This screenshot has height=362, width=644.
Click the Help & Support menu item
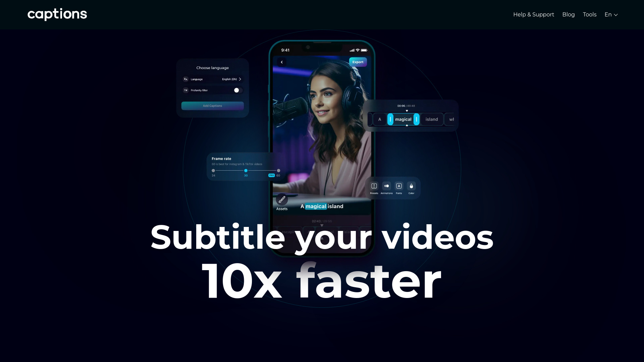(x=533, y=15)
